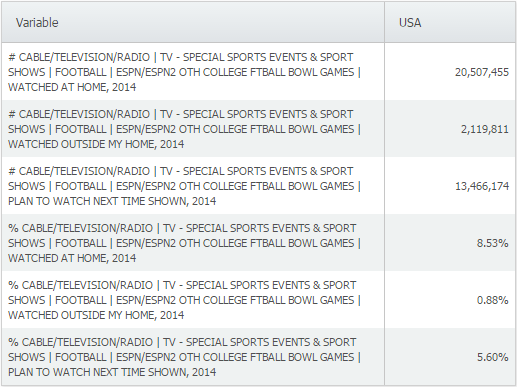Select the % Plan to Watch Next Time row
The height and width of the screenshot is (387, 517).
click(x=258, y=357)
